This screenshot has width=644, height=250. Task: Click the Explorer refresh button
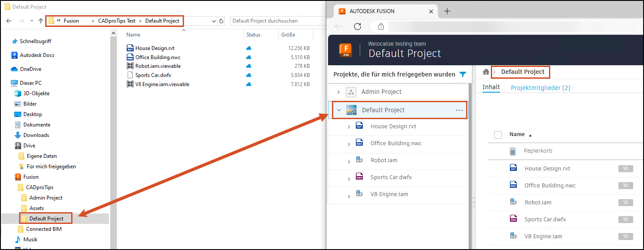(x=221, y=21)
